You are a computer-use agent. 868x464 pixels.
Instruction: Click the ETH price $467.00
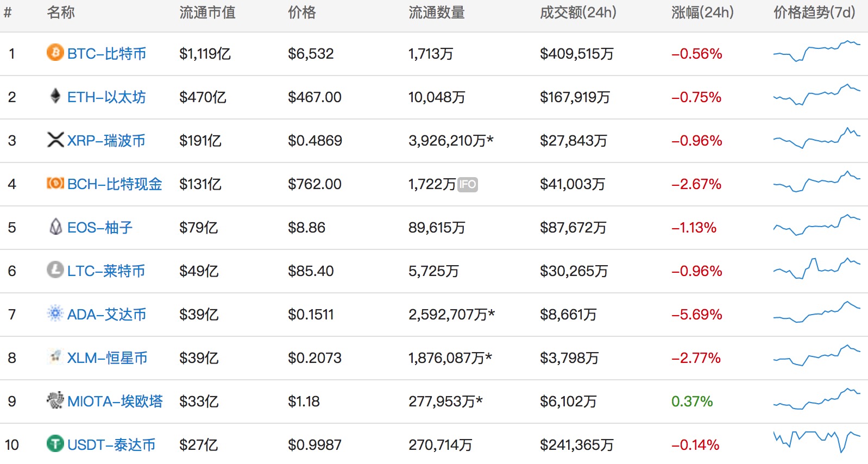pyautogui.click(x=315, y=97)
